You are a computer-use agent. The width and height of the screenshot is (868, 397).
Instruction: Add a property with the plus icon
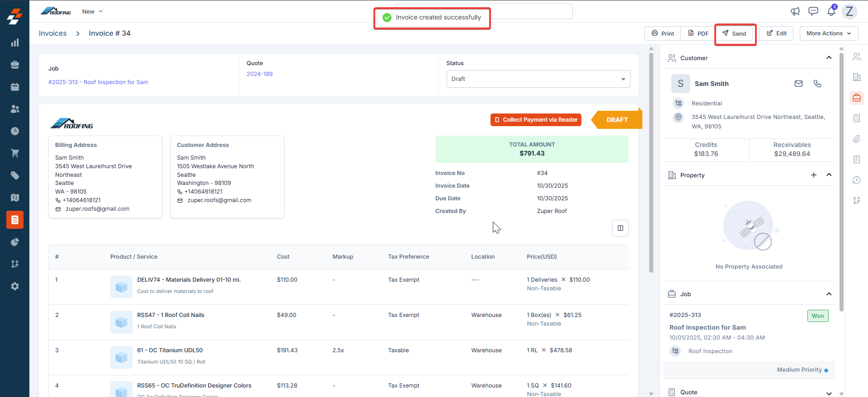pos(814,175)
